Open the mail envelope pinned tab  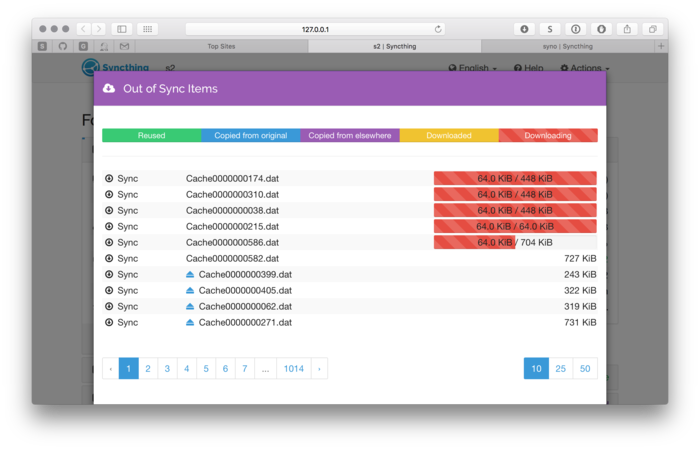125,46
